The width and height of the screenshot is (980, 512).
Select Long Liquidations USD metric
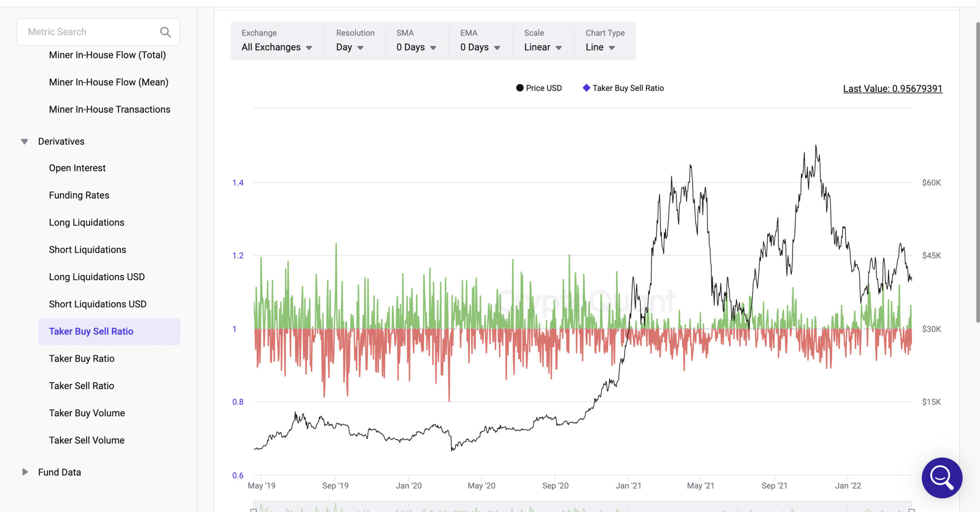[x=97, y=276]
